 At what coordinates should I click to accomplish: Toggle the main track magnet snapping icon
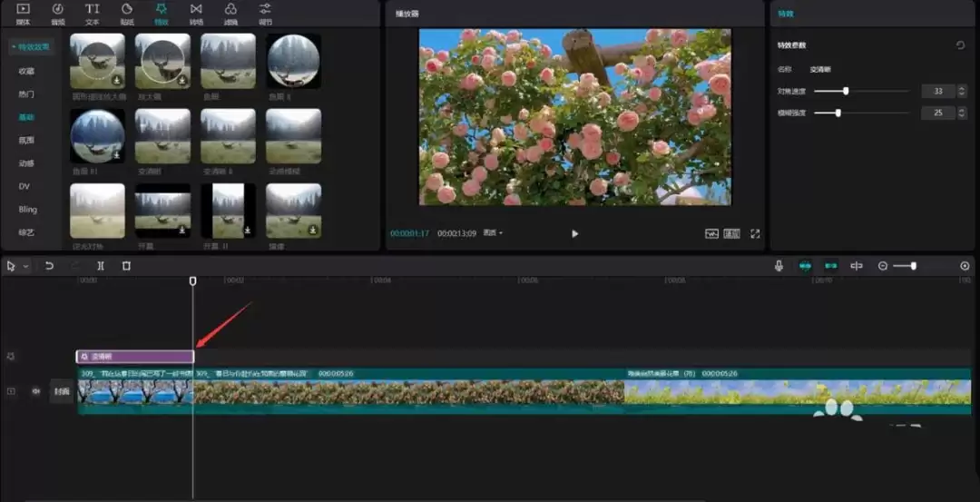(x=804, y=266)
